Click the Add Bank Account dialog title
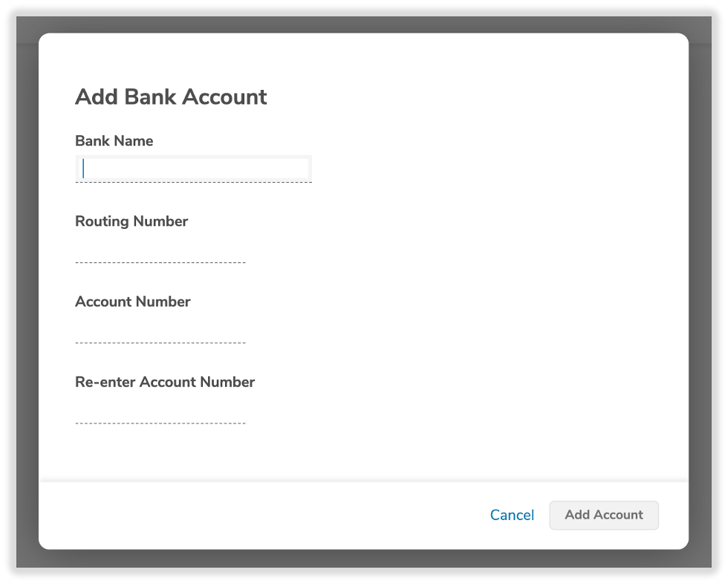 point(171,97)
